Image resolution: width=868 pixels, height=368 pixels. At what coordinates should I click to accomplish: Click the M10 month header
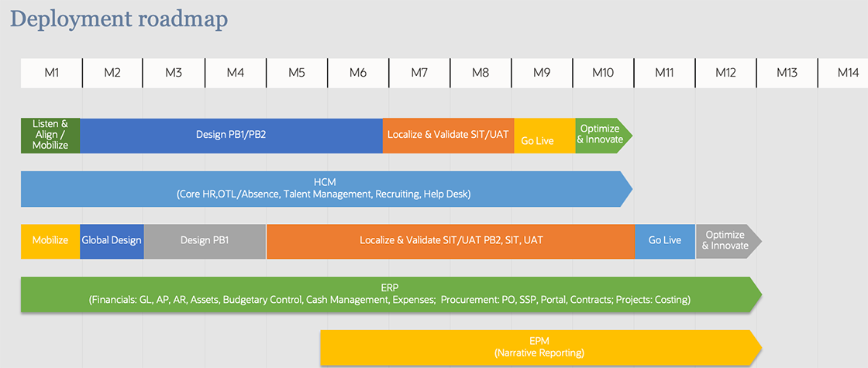tap(603, 72)
